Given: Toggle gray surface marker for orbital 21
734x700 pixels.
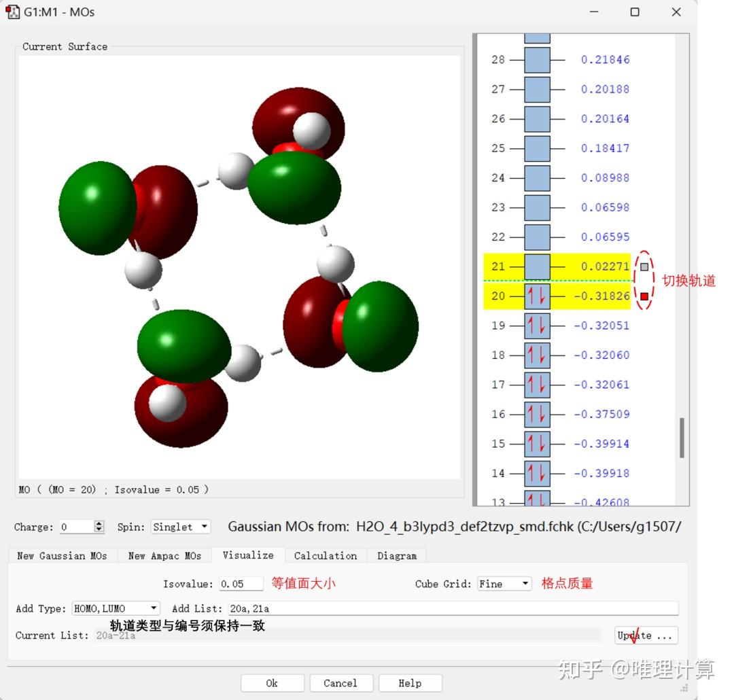Looking at the screenshot, I should click(644, 267).
